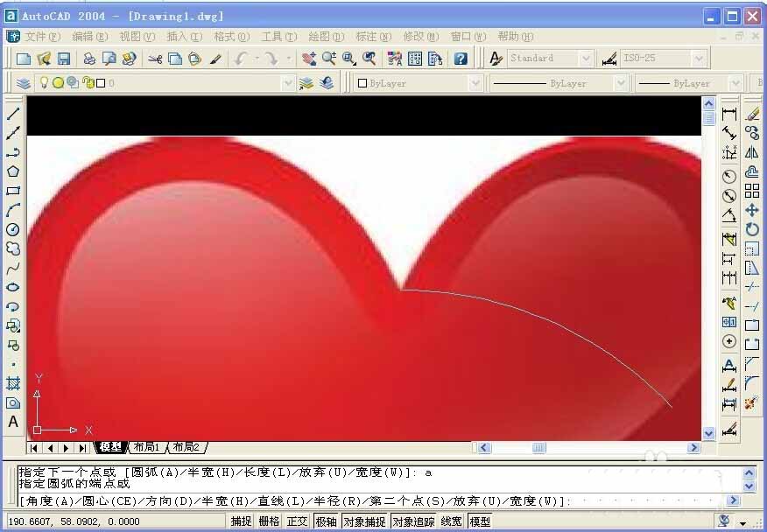Image resolution: width=767 pixels, height=532 pixels.
Task: Toggle layer 0 light bulb on/off
Action: 44,82
